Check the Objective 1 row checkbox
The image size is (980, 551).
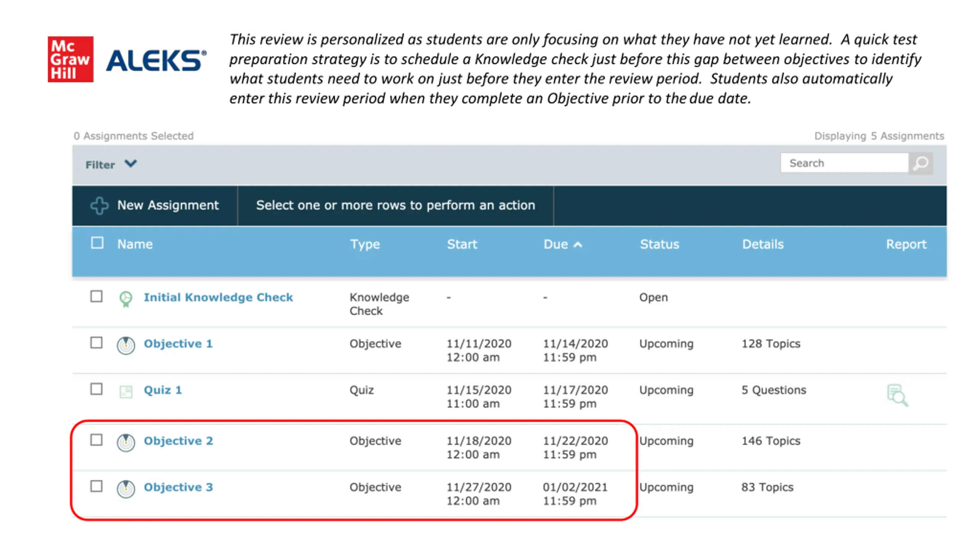pyautogui.click(x=96, y=342)
